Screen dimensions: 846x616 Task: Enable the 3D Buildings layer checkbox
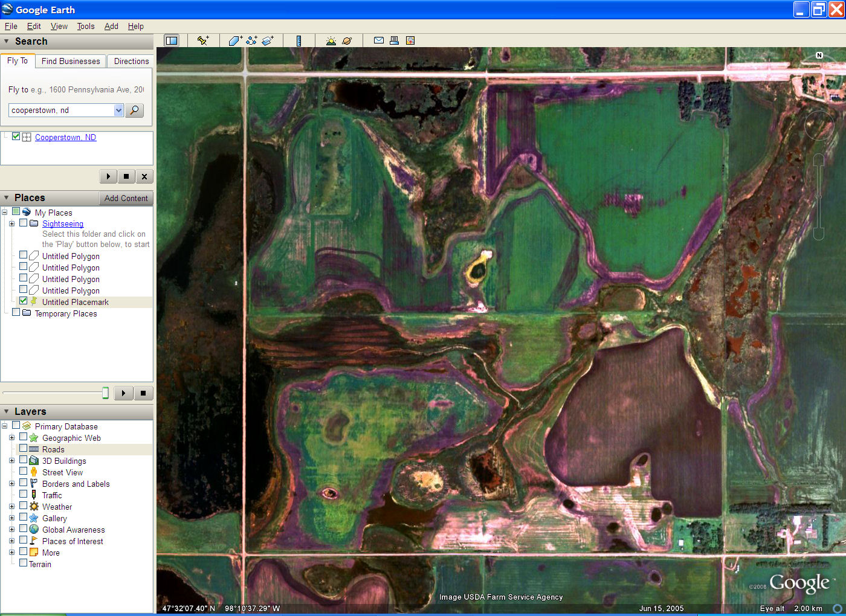pos(23,460)
